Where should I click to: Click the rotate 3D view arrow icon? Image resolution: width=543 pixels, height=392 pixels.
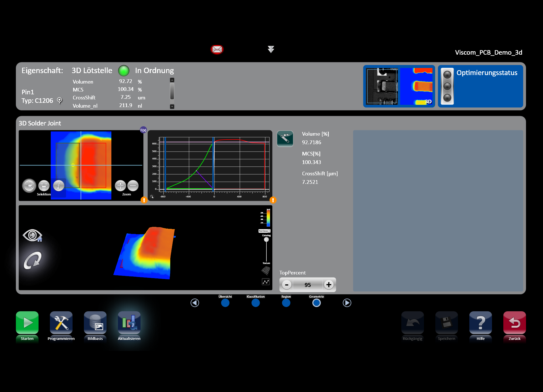click(33, 260)
